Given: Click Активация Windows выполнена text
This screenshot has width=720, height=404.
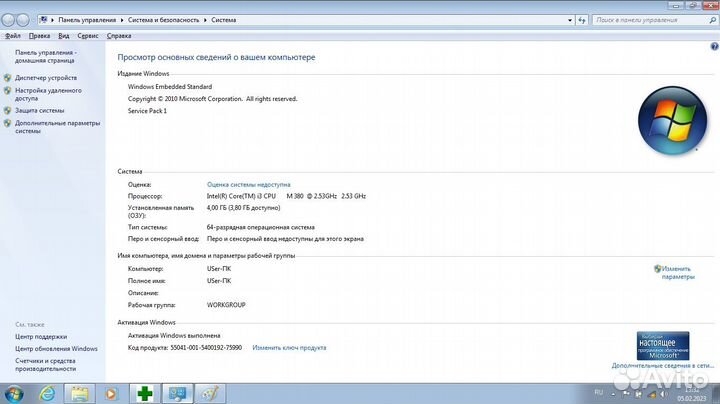Looking at the screenshot, I should click(x=174, y=336).
